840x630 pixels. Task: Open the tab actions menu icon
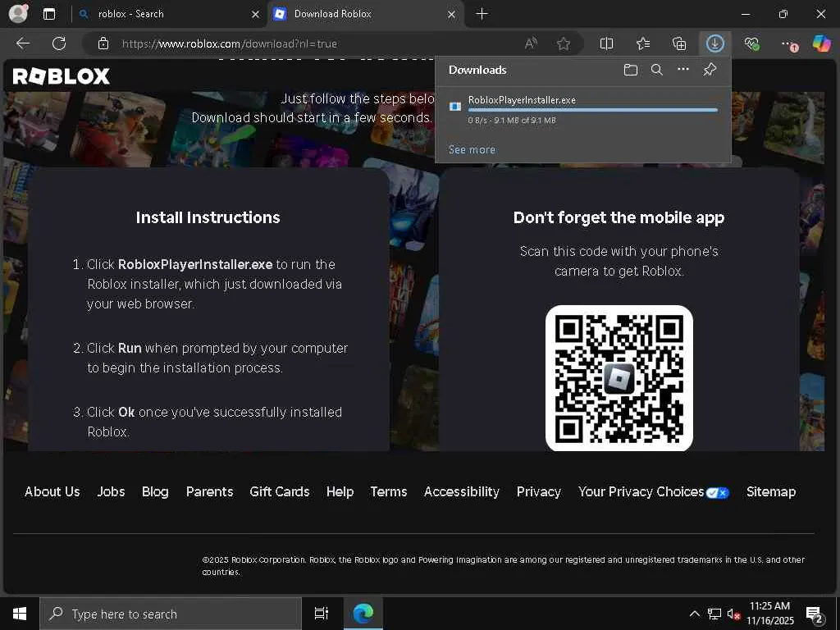48,14
